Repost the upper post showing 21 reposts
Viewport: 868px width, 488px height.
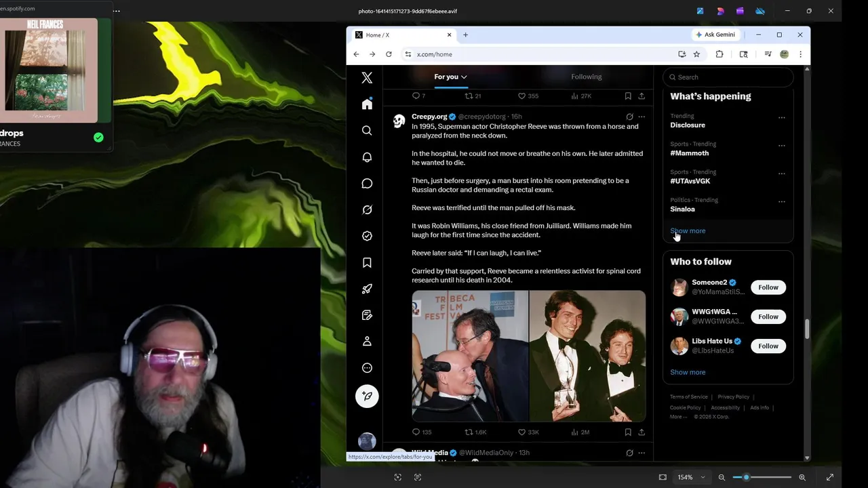click(x=473, y=96)
